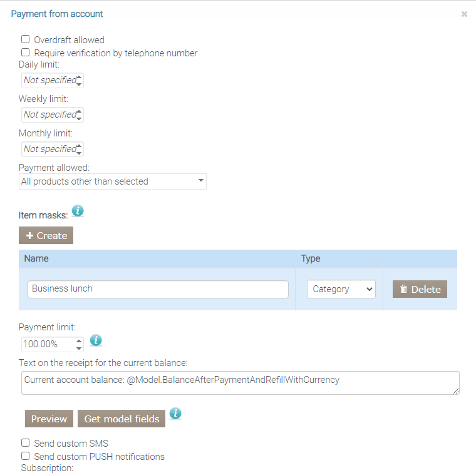Screen dimensions: 476x473
Task: Enable the Overdraft allowed checkbox
Action: [26, 39]
